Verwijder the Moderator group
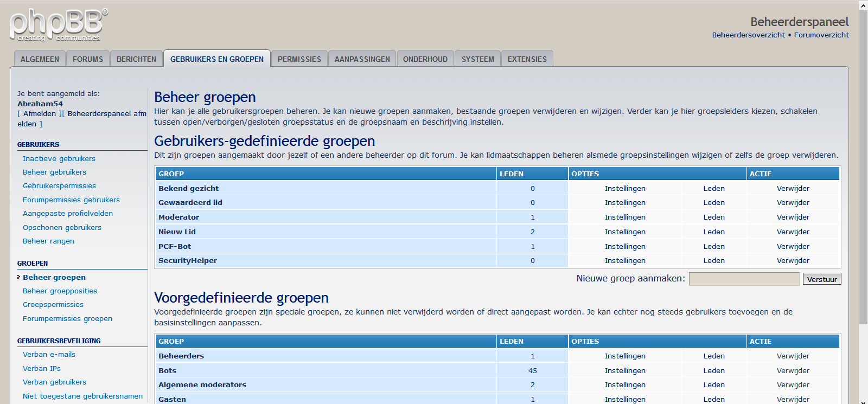Image resolution: width=868 pixels, height=404 pixels. pyautogui.click(x=793, y=217)
